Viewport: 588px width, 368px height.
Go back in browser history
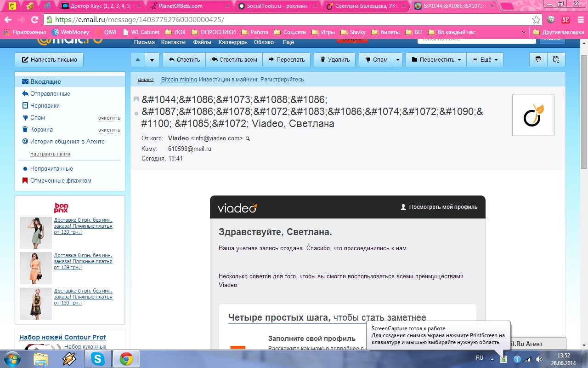pos(8,20)
